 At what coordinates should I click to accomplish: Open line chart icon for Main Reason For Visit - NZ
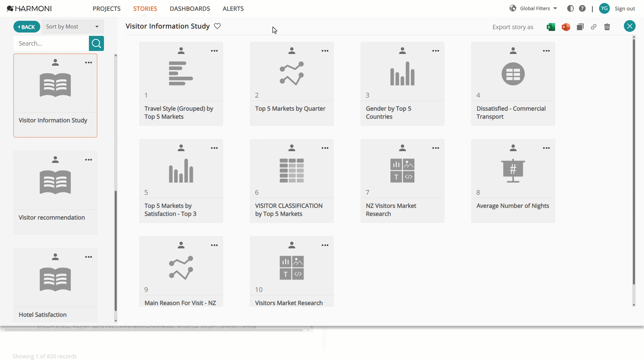[181, 268]
